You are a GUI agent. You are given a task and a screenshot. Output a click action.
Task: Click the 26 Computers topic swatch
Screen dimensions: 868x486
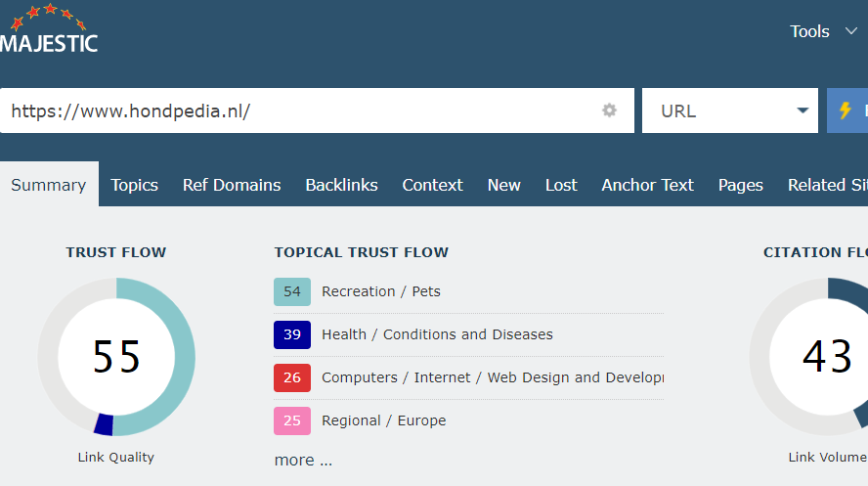pos(292,378)
